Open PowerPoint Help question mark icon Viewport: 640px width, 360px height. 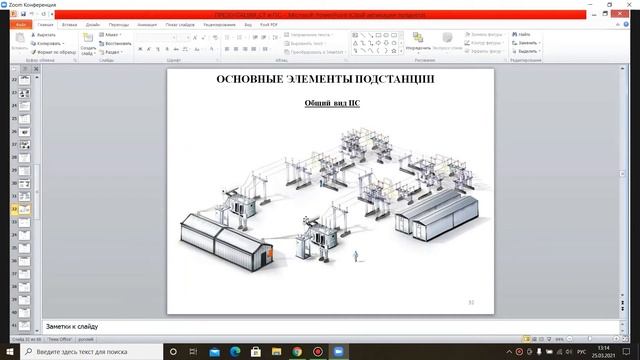pyautogui.click(x=626, y=24)
